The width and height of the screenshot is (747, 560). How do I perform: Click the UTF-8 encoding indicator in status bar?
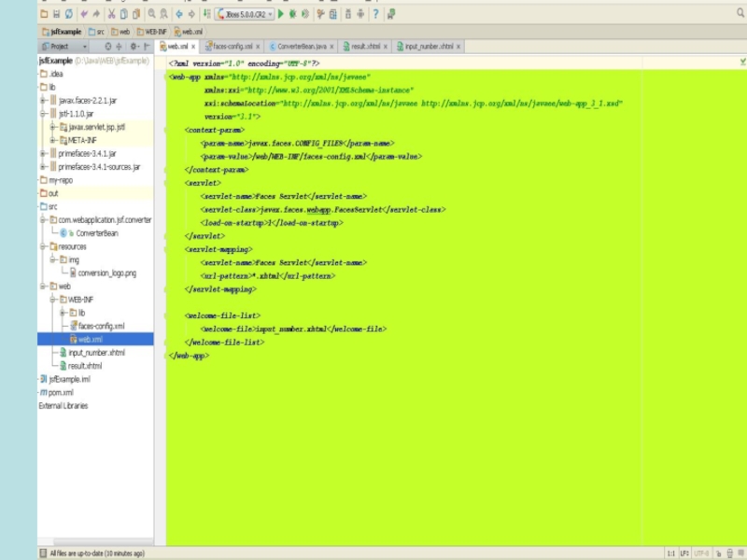coord(700,553)
